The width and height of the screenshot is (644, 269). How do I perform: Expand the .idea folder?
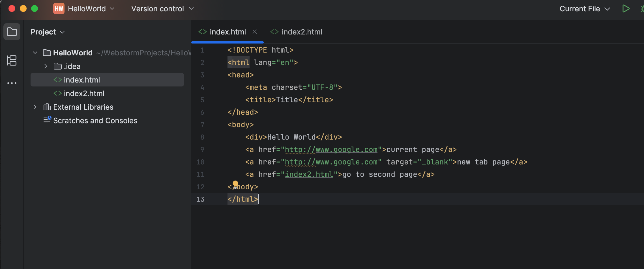tap(46, 66)
